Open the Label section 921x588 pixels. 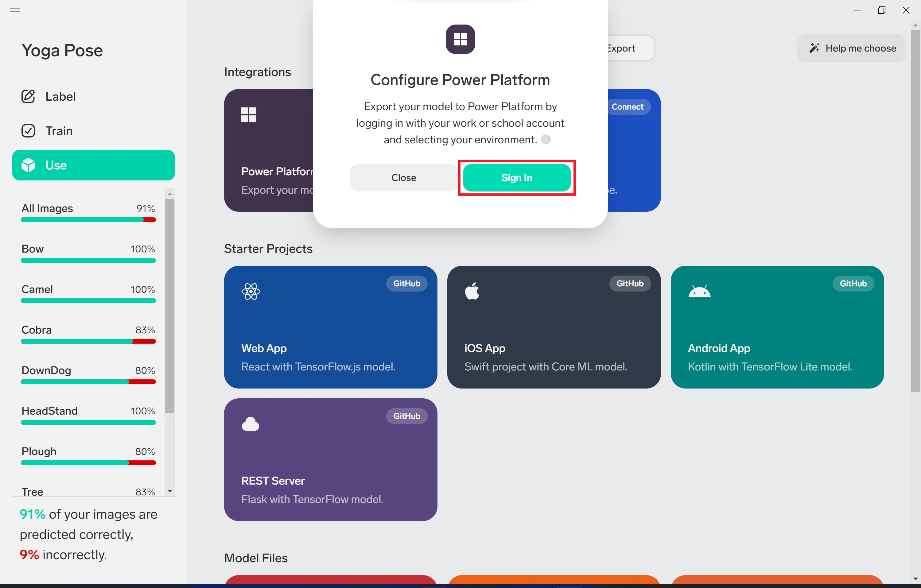point(94,96)
